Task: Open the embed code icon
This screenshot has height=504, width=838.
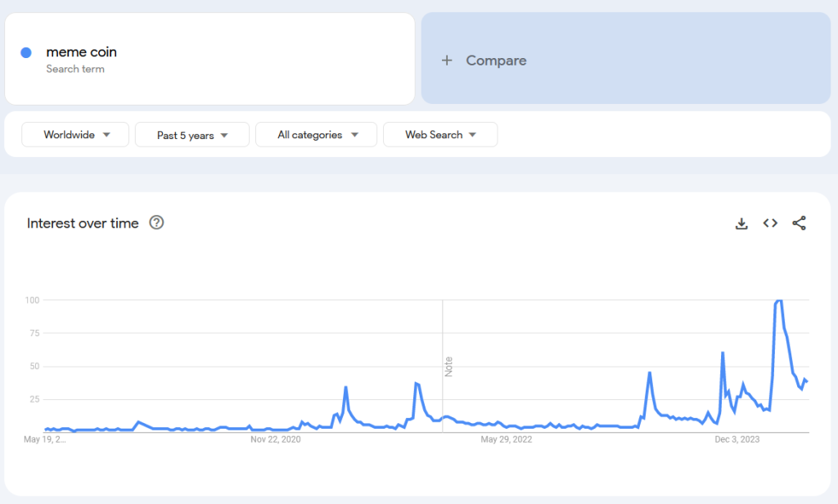Action: point(770,223)
